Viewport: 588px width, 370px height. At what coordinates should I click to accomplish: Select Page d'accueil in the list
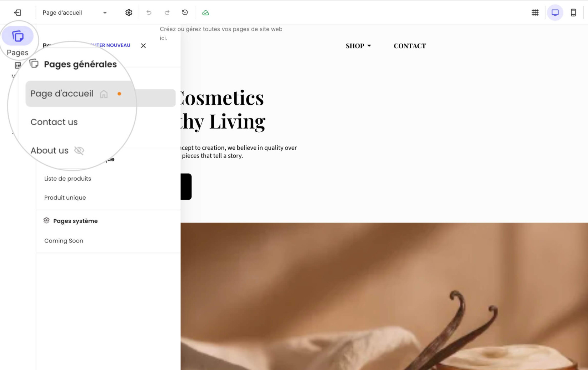(100, 94)
